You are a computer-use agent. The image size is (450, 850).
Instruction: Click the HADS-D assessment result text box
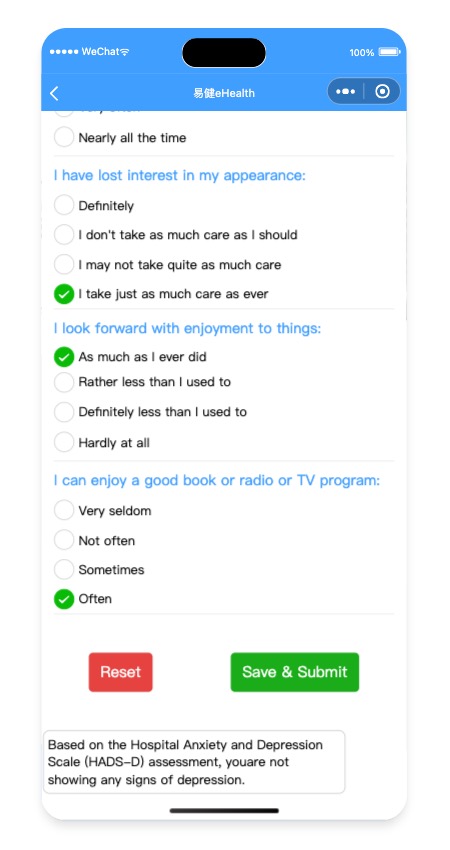click(194, 762)
